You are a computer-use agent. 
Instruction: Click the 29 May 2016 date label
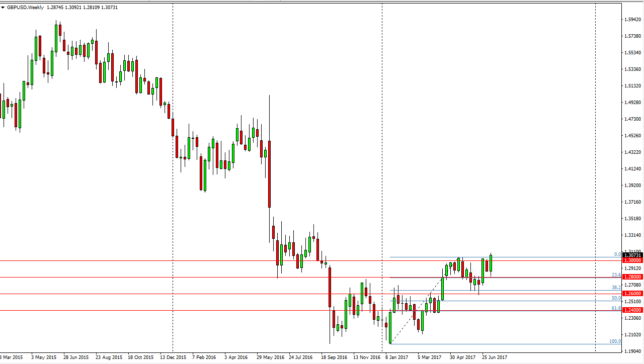click(270, 357)
